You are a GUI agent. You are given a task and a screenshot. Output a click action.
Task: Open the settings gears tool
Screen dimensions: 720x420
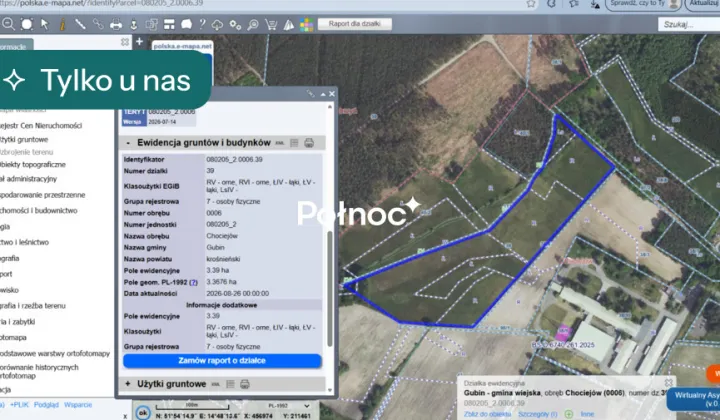click(235, 24)
